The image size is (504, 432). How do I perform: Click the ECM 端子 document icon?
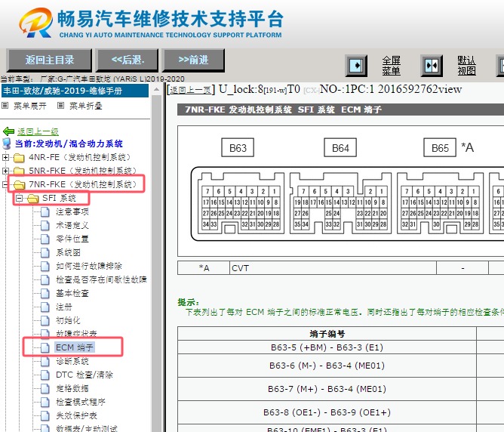45,347
